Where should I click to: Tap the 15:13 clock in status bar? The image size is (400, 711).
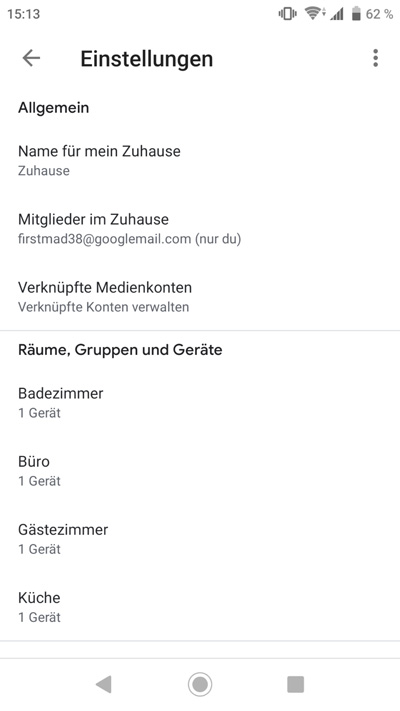[x=24, y=14]
